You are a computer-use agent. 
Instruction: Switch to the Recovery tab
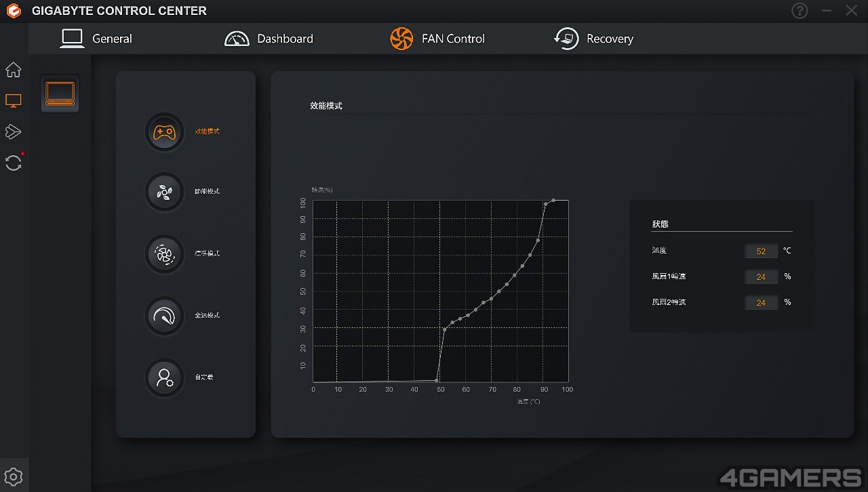coord(594,39)
